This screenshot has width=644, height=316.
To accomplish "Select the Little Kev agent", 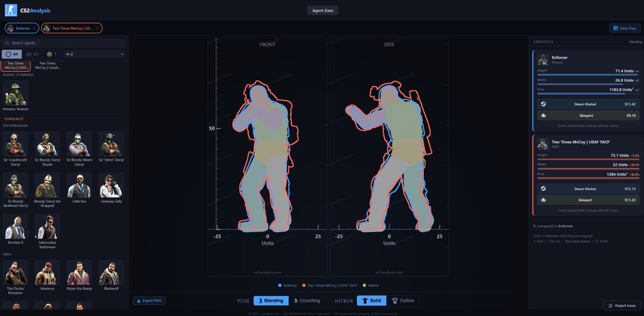I will (x=79, y=188).
